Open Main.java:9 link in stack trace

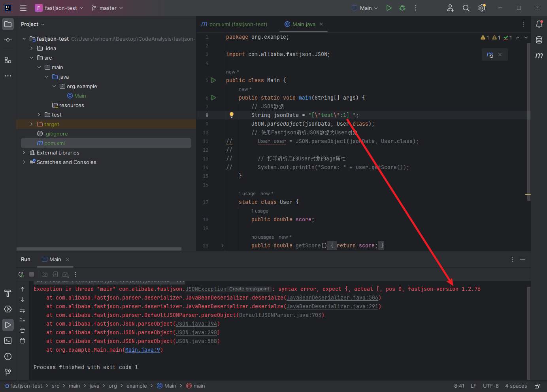click(143, 350)
